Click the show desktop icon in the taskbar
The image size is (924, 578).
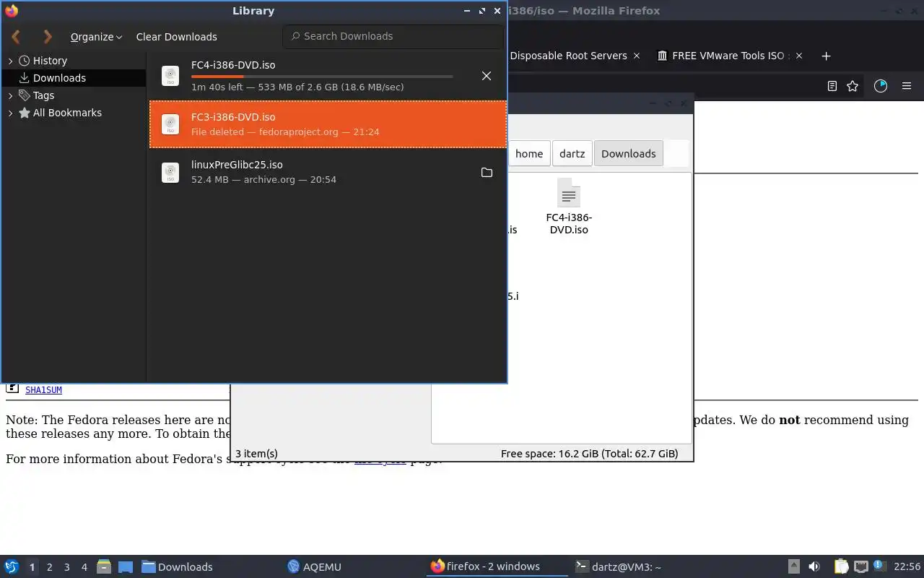[x=126, y=567]
